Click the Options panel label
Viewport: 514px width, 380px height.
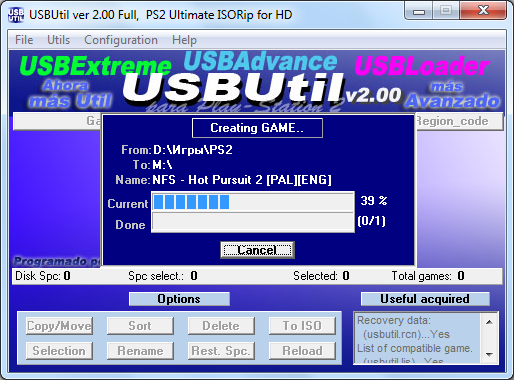pos(179,299)
